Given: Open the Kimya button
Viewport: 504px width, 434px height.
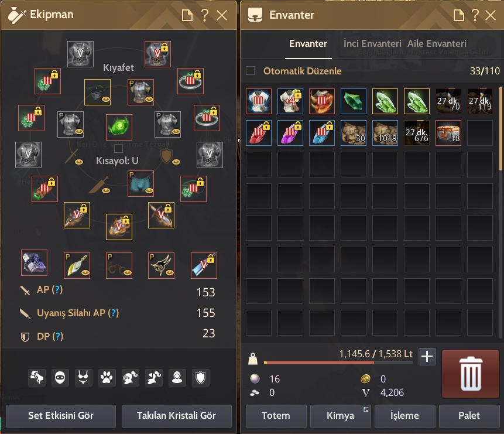Looking at the screenshot, I should point(341,416).
